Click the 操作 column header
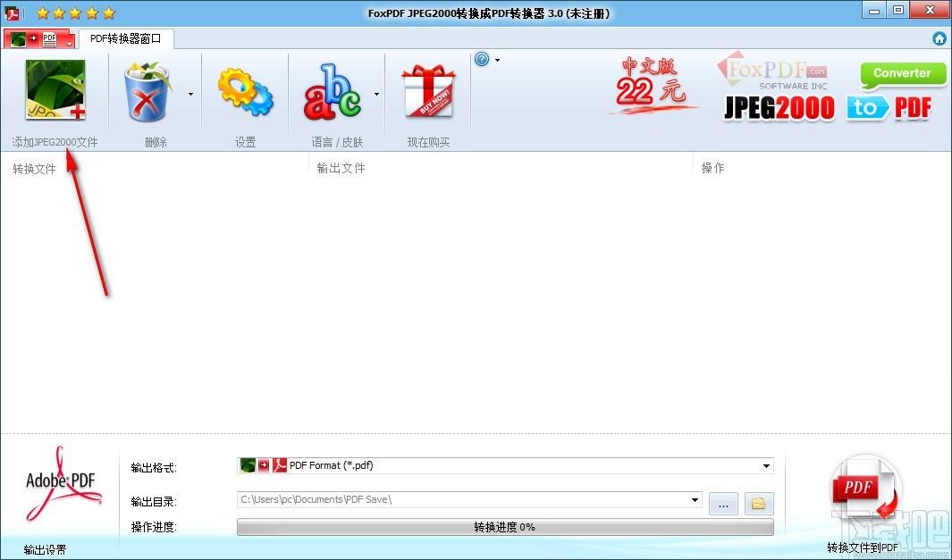952x560 pixels. pyautogui.click(x=712, y=168)
